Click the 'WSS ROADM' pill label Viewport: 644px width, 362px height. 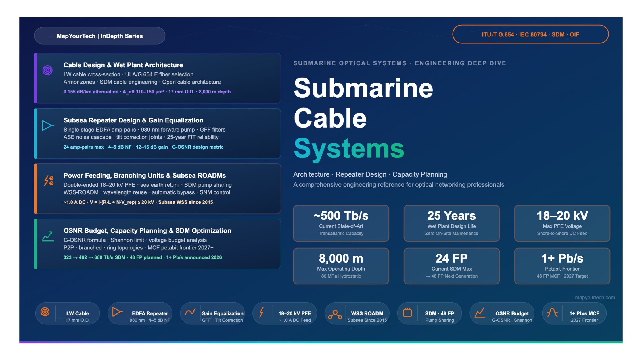[367, 313]
